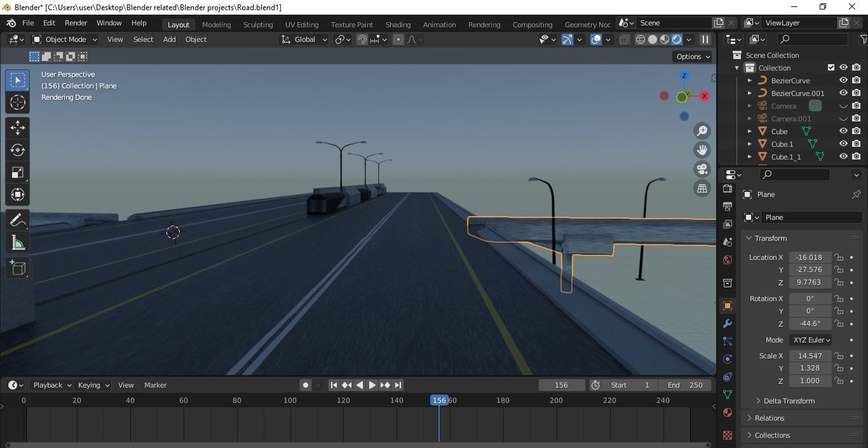Screen dimensions: 868x448
Task: Toggle render camera icon of Cube.1
Action: pos(857,144)
